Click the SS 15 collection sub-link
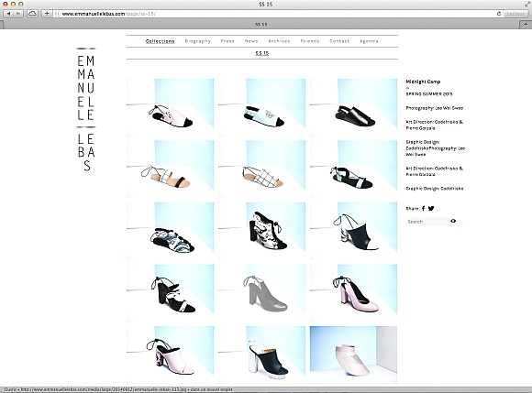The width and height of the screenshot is (532, 393). click(262, 53)
